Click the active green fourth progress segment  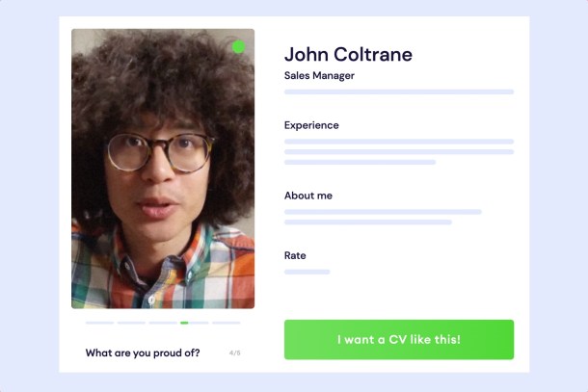(x=195, y=323)
